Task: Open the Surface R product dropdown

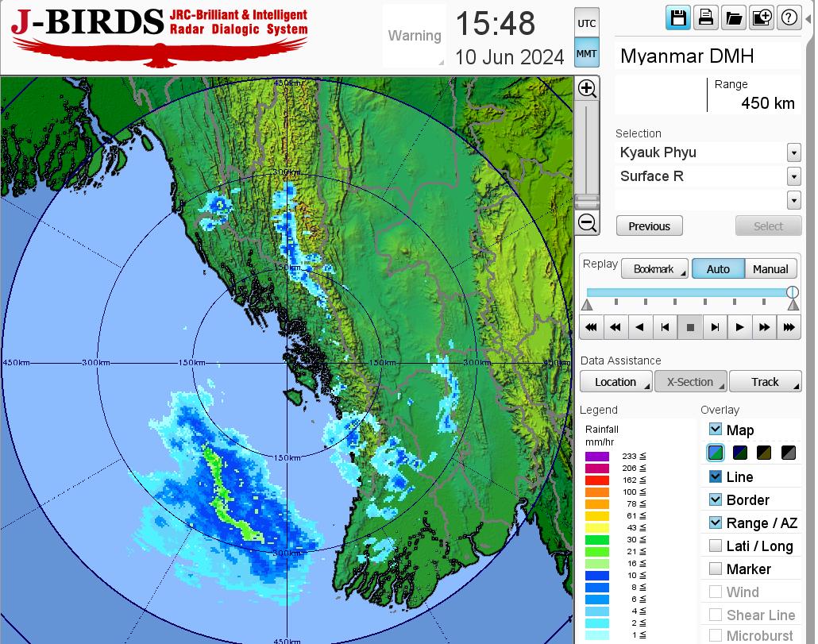Action: point(793,176)
